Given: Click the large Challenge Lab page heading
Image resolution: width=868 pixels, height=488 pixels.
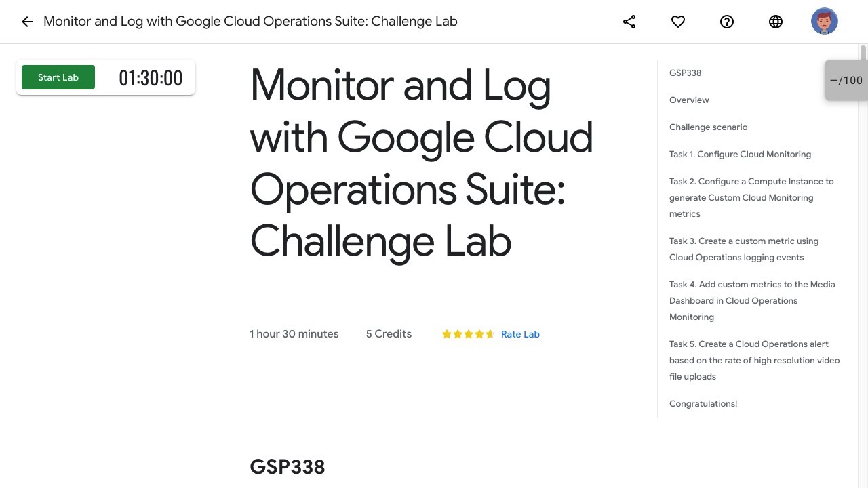Looking at the screenshot, I should tap(421, 163).
